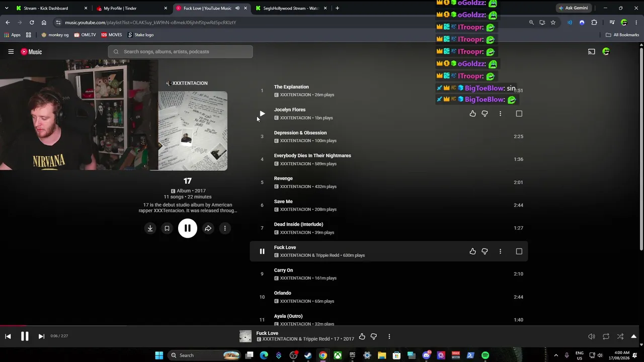Screen dimensions: 644x362
Task: Open the YouTube Music guide hamburger menu
Action: pyautogui.click(x=11, y=52)
